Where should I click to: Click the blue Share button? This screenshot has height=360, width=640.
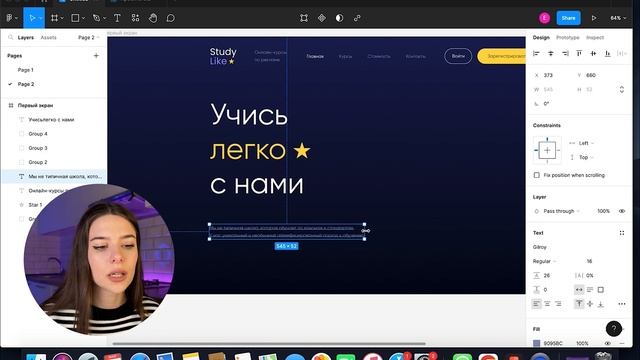click(x=569, y=18)
